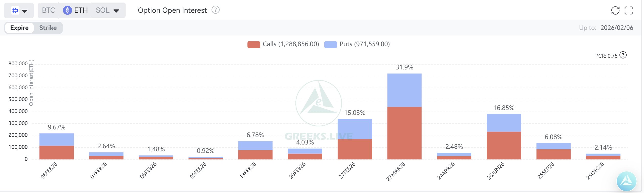Open the SOL coin dropdown arrow

point(116,11)
